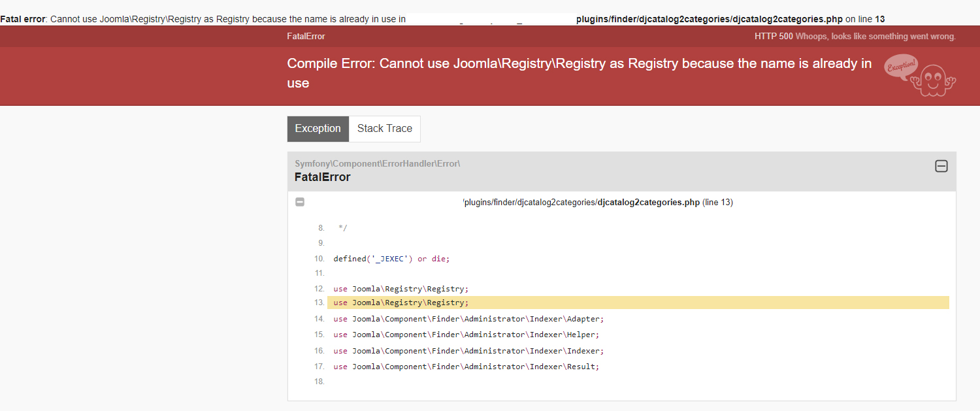Collapse the FatalError exception block

pos(941,166)
